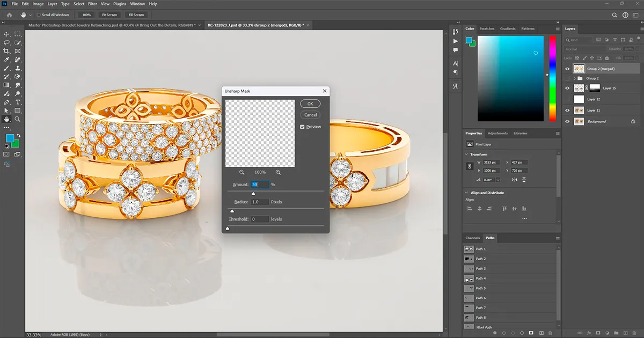Image resolution: width=644 pixels, height=338 pixels.
Task: Hide the Background layer visibility
Action: pos(567,120)
